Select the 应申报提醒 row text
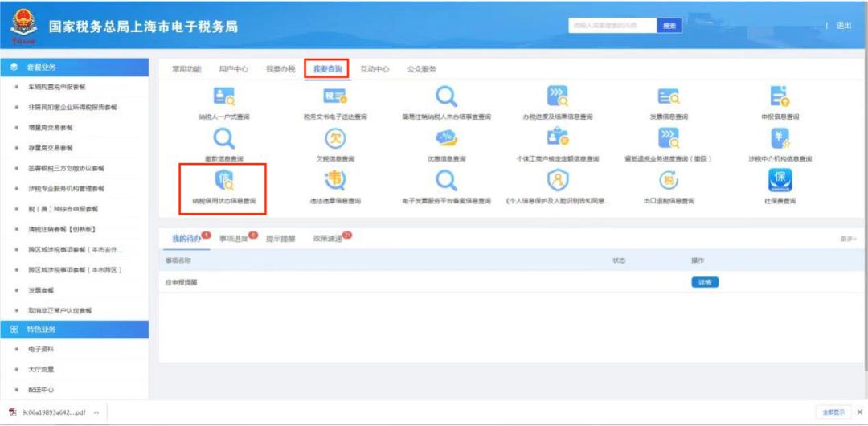The width and height of the screenshot is (868, 426). pyautogui.click(x=181, y=282)
